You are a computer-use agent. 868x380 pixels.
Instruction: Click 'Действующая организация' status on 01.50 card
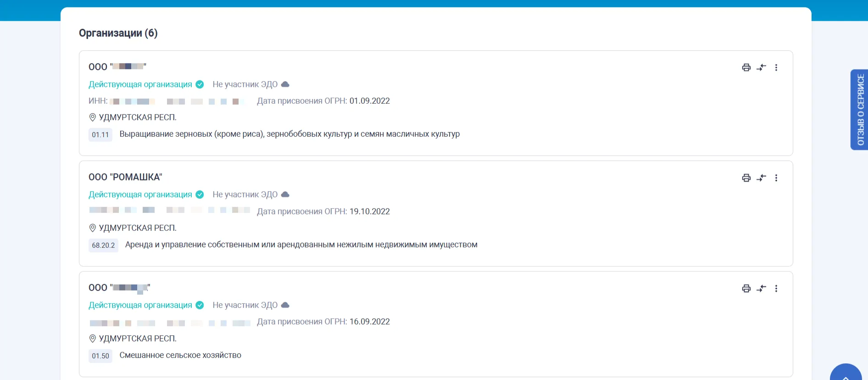click(x=140, y=305)
